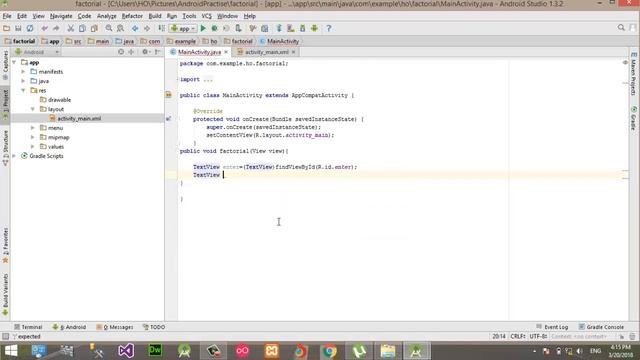This screenshot has width=640, height=360.
Task: Expand the mipmap folder
Action: (33, 138)
